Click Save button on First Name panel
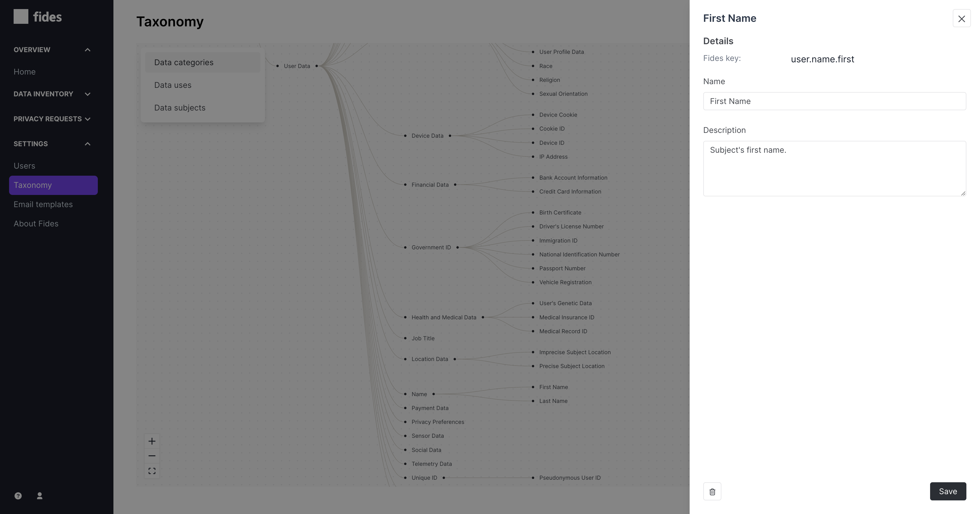The width and height of the screenshot is (980, 514). coord(948,491)
